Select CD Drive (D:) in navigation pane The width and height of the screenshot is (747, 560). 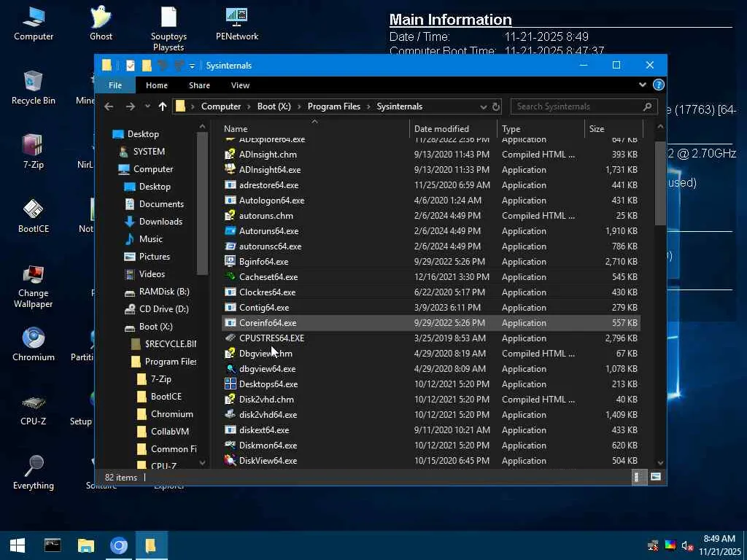[164, 309]
